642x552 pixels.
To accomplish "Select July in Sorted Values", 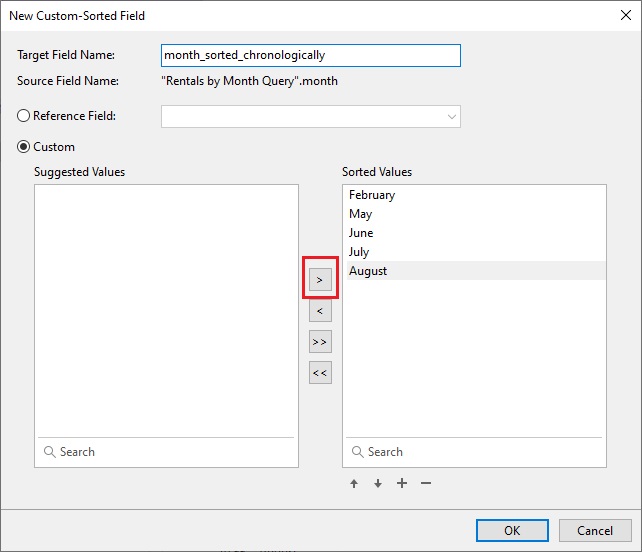I will [476, 251].
